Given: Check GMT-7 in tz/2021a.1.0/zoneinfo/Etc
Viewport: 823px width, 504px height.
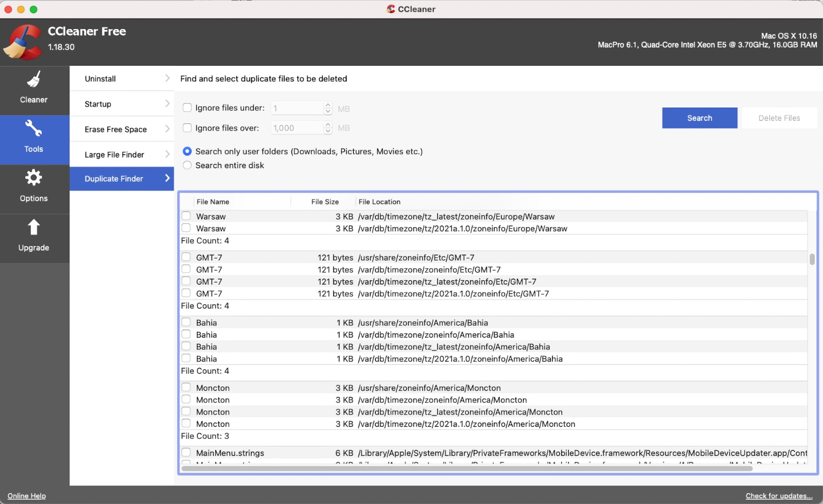Looking at the screenshot, I should click(186, 293).
